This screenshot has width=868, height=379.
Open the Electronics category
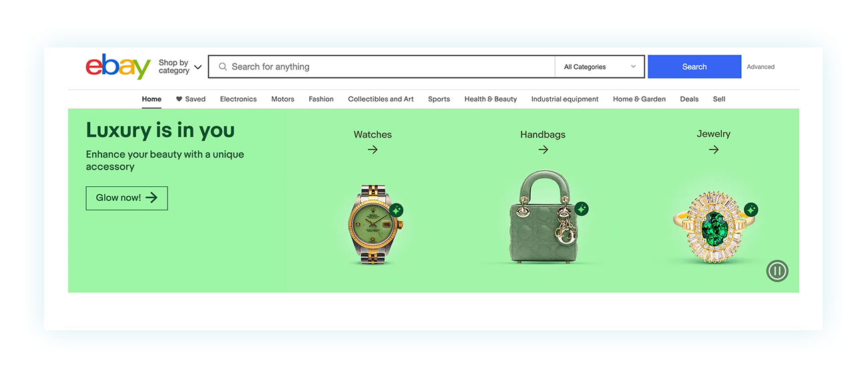click(238, 99)
